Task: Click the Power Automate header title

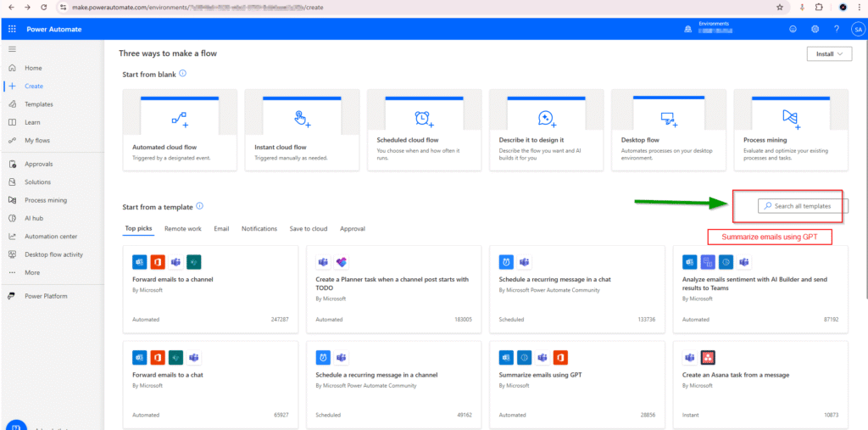Action: pos(54,30)
